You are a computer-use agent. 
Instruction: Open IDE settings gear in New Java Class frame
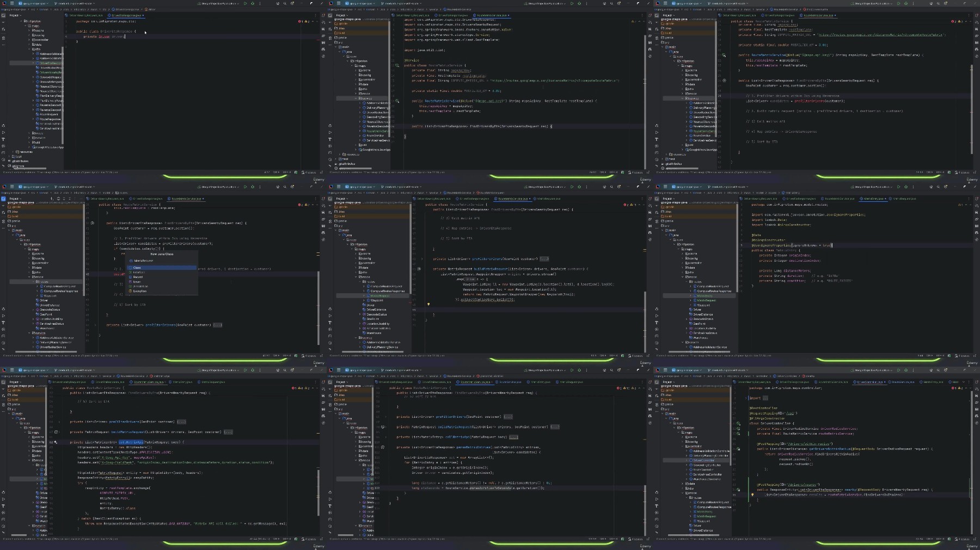click(x=292, y=187)
